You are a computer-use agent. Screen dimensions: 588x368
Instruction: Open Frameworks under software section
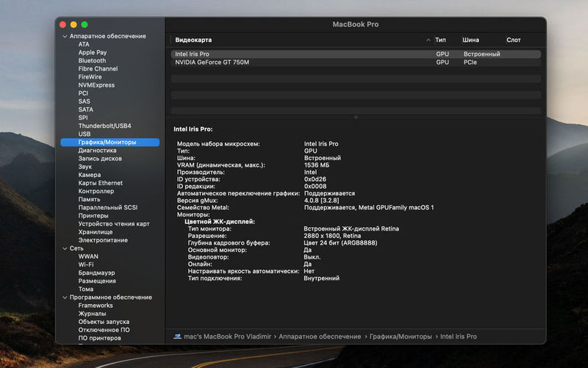point(96,306)
